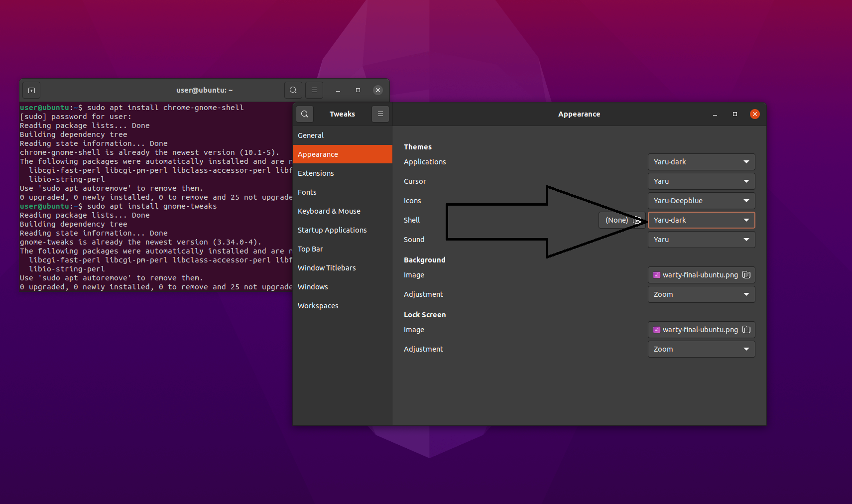Viewport: 852px width, 504px height.
Task: Open the terminal search icon
Action: pos(293,90)
